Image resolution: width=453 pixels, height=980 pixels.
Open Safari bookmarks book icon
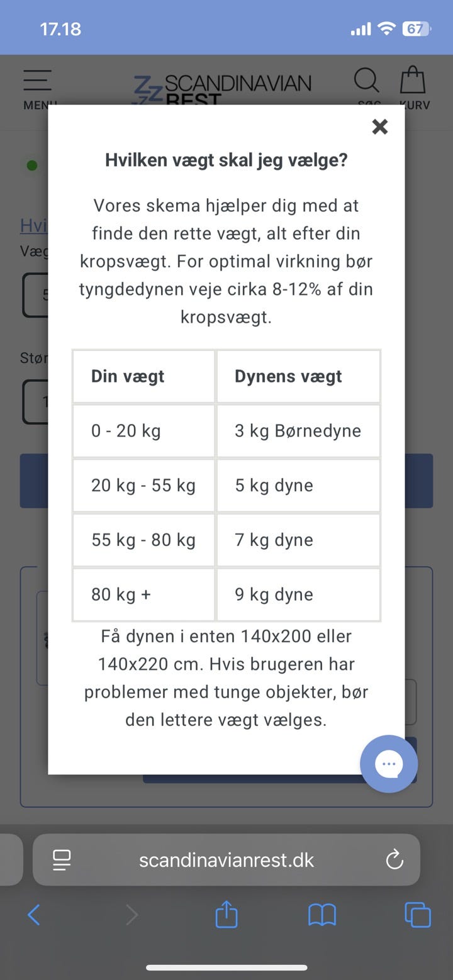coord(322,915)
